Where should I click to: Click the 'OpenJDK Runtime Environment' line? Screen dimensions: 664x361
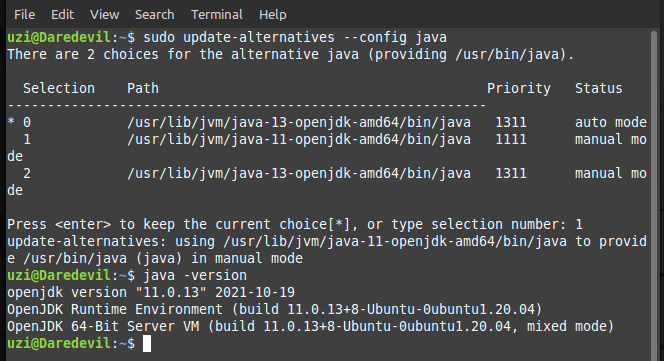274,309
